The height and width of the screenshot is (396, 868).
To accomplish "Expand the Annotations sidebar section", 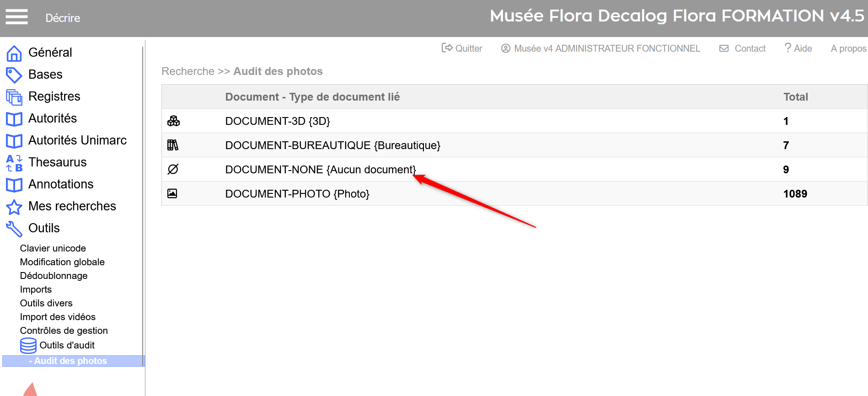I will 61,184.
